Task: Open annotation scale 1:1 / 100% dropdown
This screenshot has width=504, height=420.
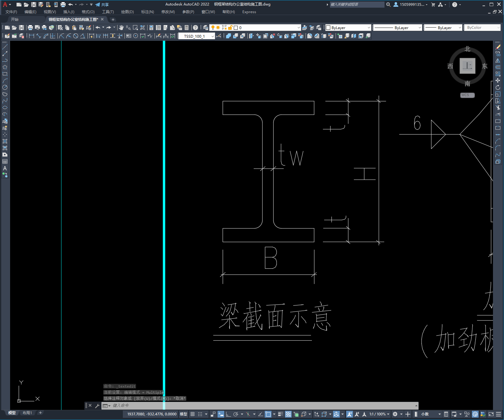Action: (x=379, y=414)
